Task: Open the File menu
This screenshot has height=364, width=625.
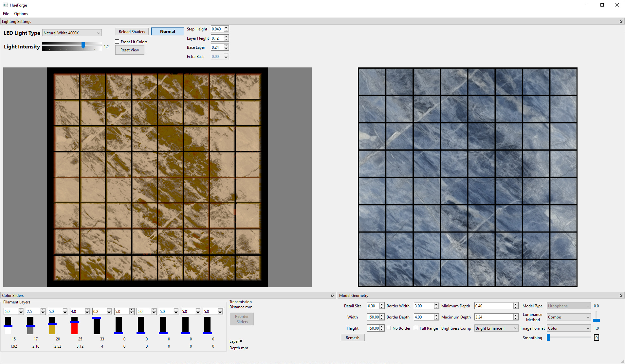Action: click(6, 13)
